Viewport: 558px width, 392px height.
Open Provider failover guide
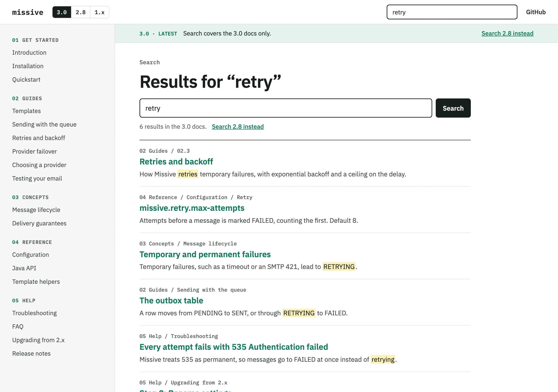click(34, 151)
